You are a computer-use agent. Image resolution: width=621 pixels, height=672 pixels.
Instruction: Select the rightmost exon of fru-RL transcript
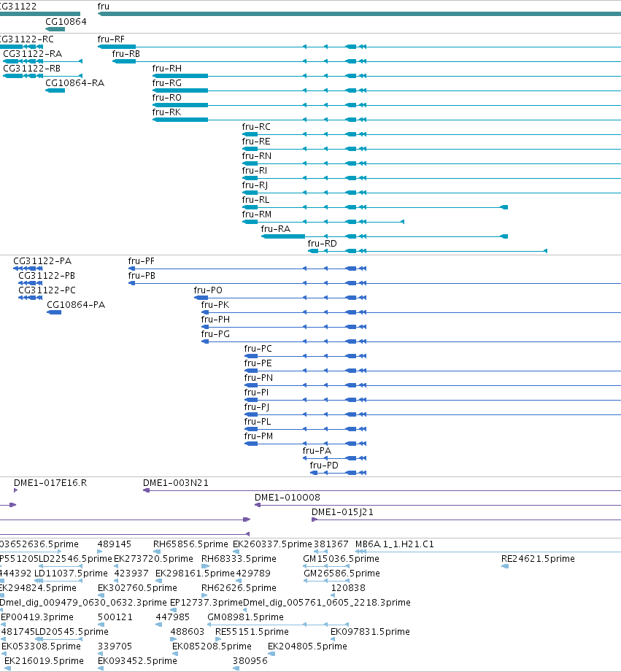(x=504, y=207)
